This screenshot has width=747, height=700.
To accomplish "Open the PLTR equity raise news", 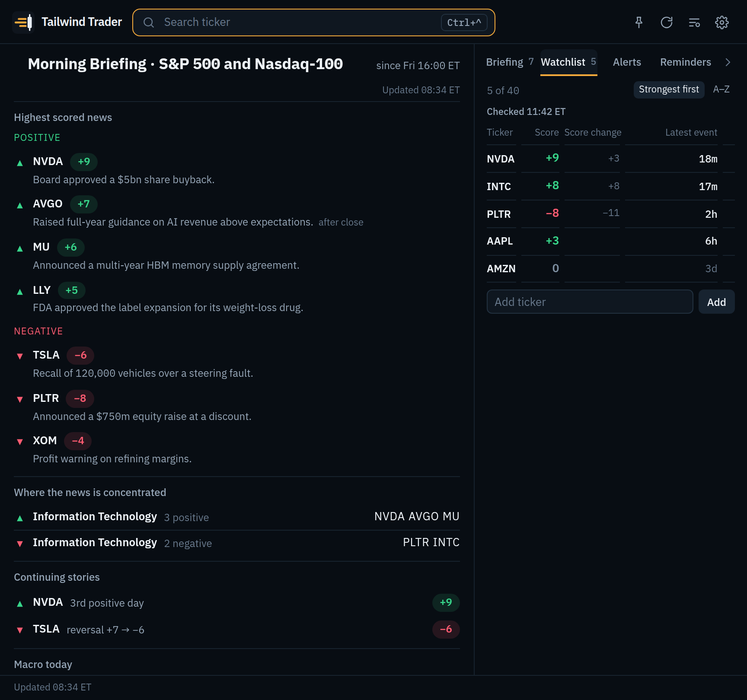I will click(237, 407).
